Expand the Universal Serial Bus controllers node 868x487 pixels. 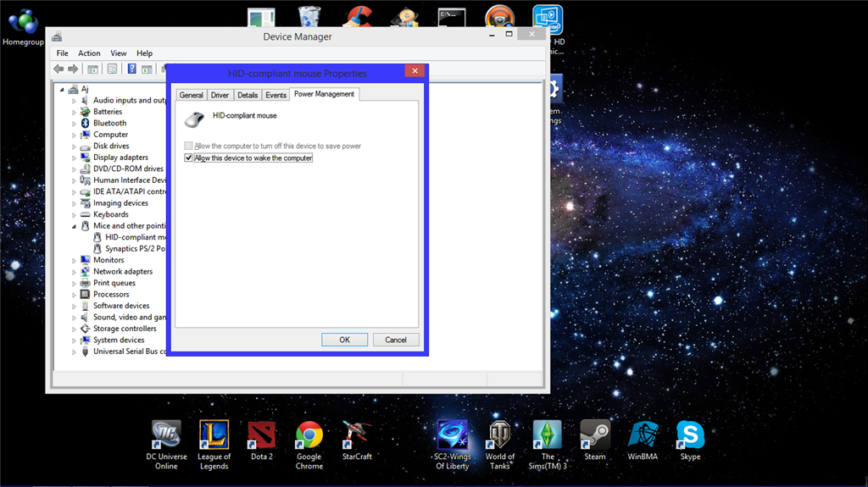[75, 352]
